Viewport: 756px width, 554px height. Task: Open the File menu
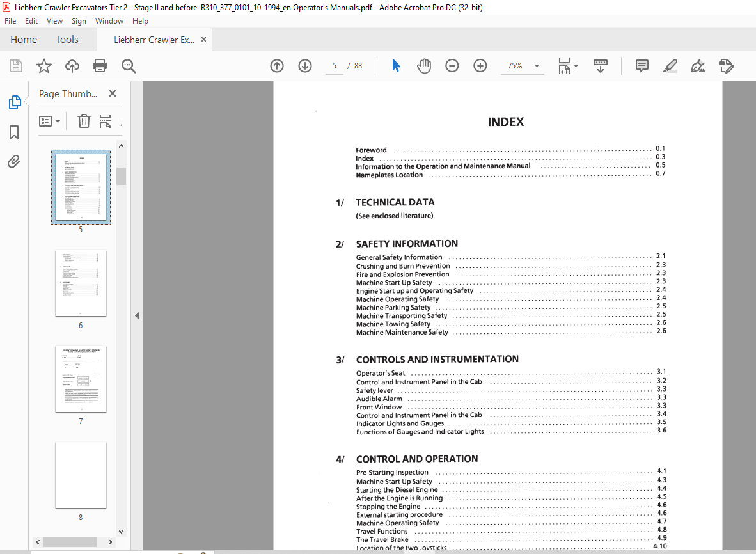pos(10,20)
